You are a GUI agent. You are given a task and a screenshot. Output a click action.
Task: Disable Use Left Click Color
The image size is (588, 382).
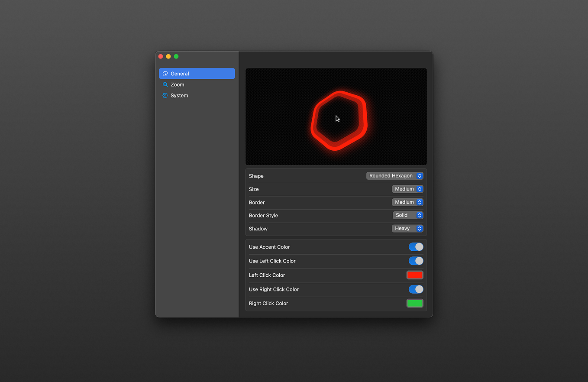(415, 261)
